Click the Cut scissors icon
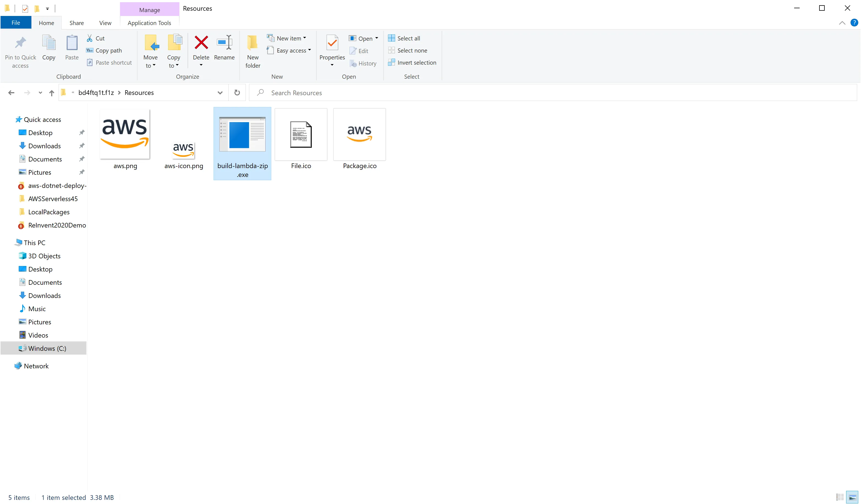The image size is (861, 504). pyautogui.click(x=89, y=38)
